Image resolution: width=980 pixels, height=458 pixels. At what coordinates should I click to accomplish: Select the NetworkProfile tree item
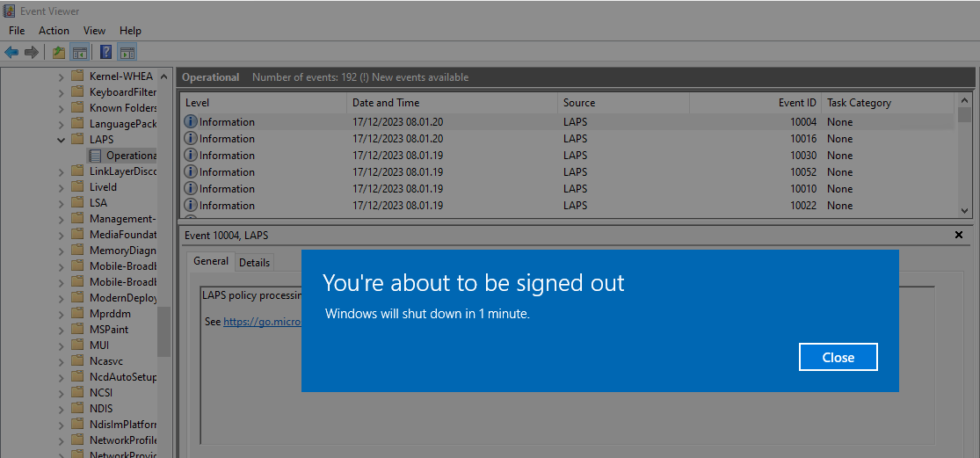click(x=122, y=440)
